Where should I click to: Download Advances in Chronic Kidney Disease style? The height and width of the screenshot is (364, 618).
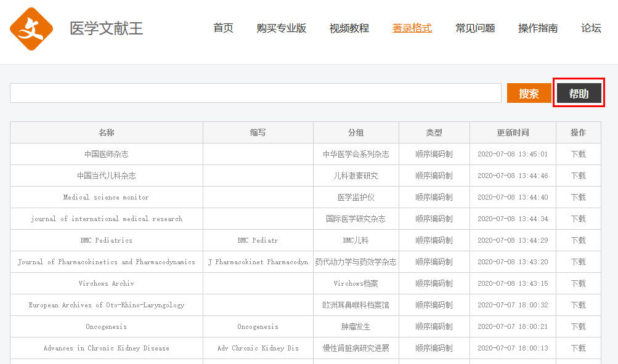tap(578, 348)
